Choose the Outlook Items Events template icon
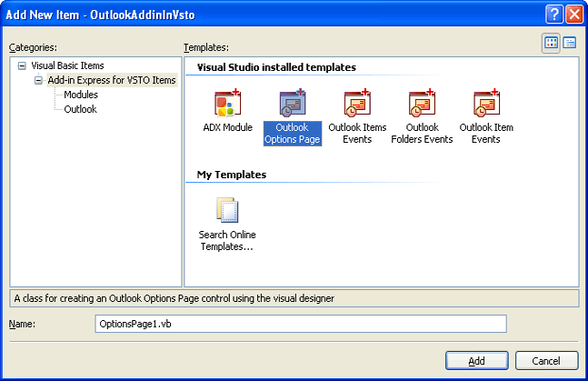The image size is (588, 381). [357, 103]
